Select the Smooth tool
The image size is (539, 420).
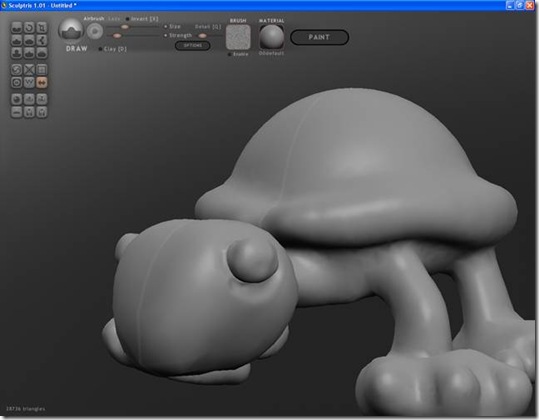tap(42, 53)
